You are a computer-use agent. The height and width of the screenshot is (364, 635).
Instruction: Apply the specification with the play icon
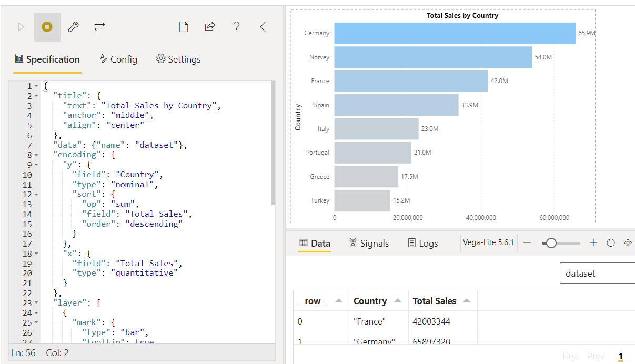[21, 26]
